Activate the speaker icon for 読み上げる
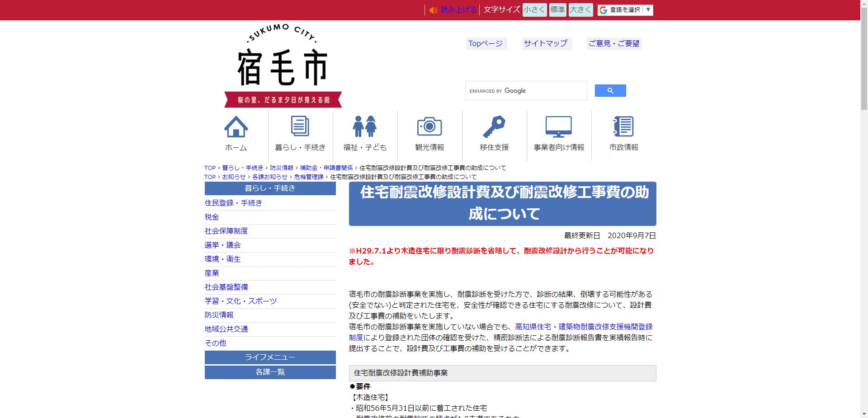Viewport: 868px width, 418px height. tap(432, 9)
